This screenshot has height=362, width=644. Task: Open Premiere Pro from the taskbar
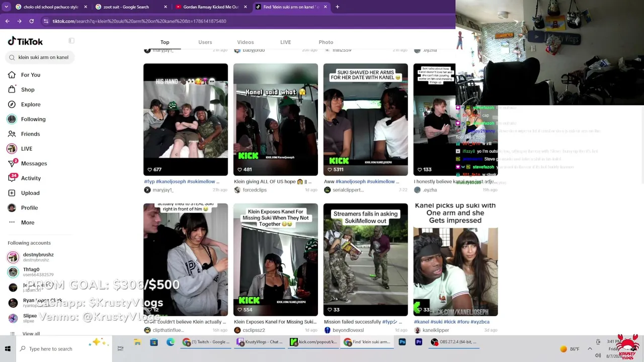419,342
